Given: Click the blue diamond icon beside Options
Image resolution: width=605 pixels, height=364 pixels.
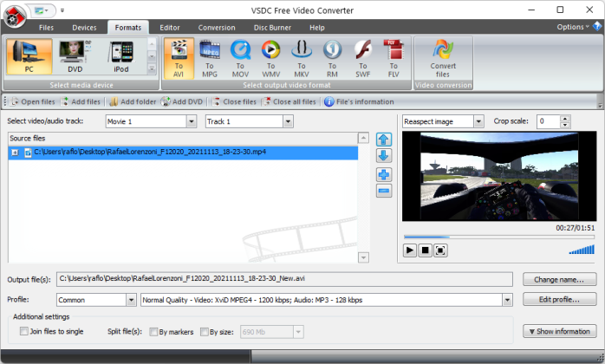Looking at the screenshot, I should click(x=597, y=26).
